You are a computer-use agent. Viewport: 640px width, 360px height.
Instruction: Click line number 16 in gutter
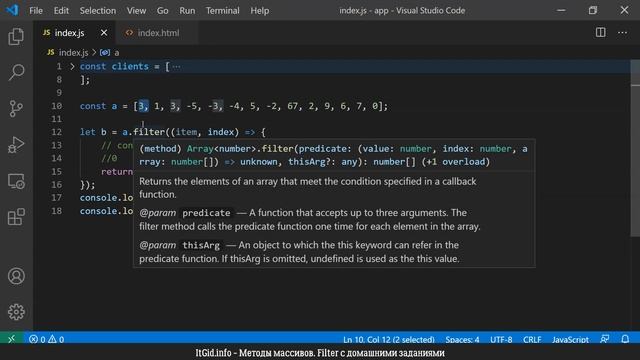tap(57, 184)
